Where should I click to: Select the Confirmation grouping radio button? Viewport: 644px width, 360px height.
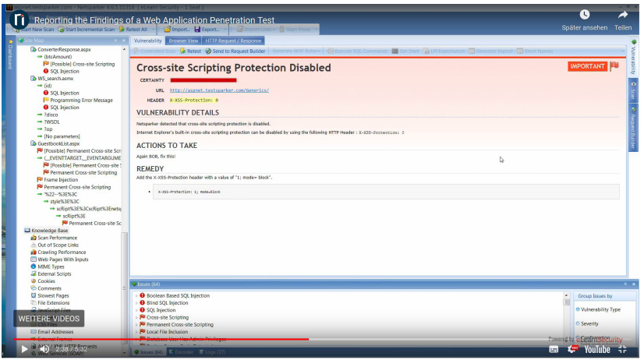click(x=576, y=337)
